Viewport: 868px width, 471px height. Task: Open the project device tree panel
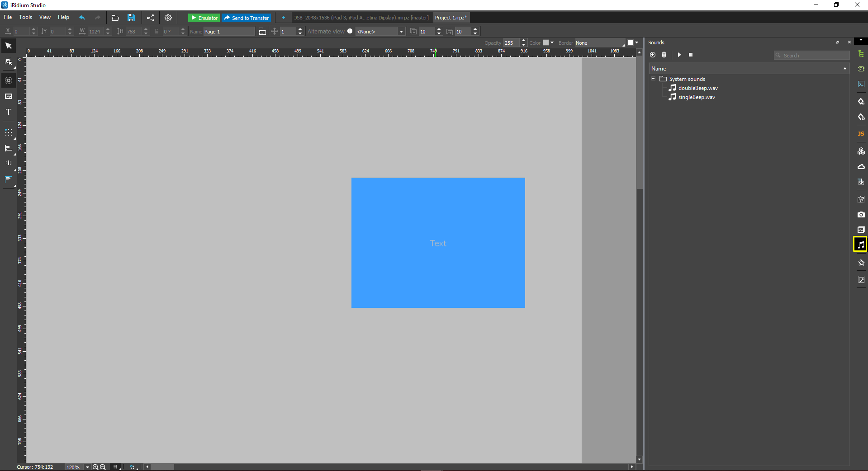coord(861,54)
